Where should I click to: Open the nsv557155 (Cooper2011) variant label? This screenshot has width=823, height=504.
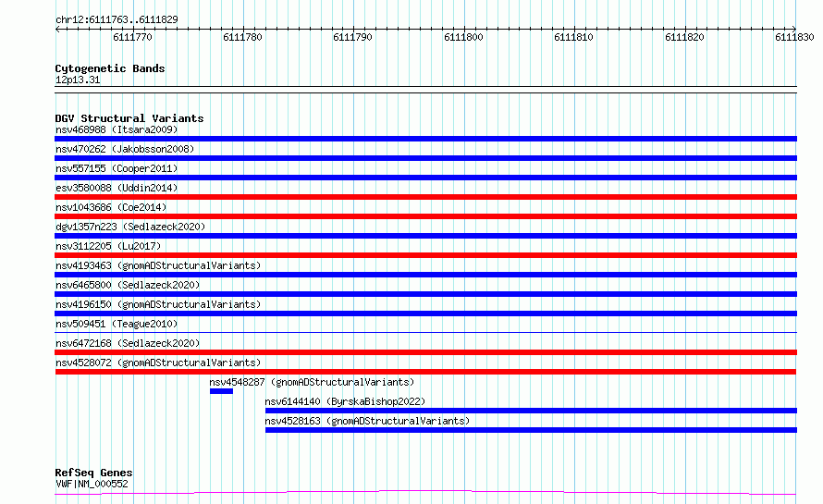(117, 168)
